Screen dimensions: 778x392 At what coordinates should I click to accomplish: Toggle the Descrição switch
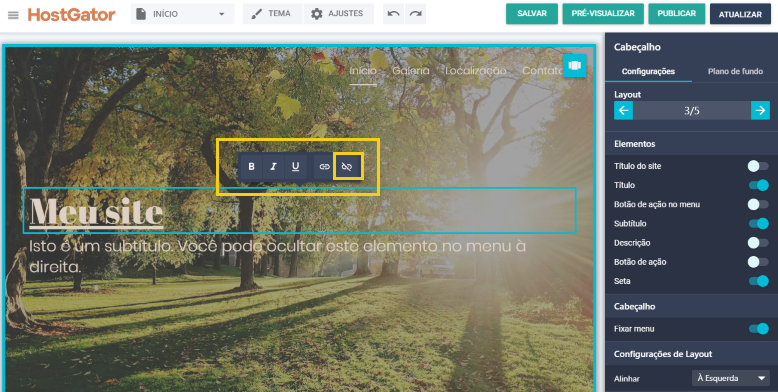758,243
